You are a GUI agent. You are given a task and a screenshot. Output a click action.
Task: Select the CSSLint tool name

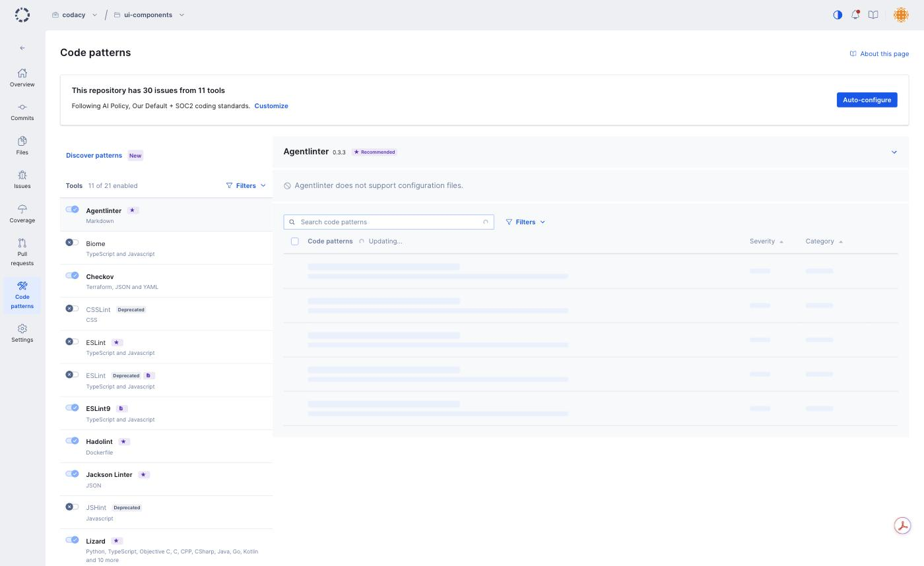coord(98,309)
